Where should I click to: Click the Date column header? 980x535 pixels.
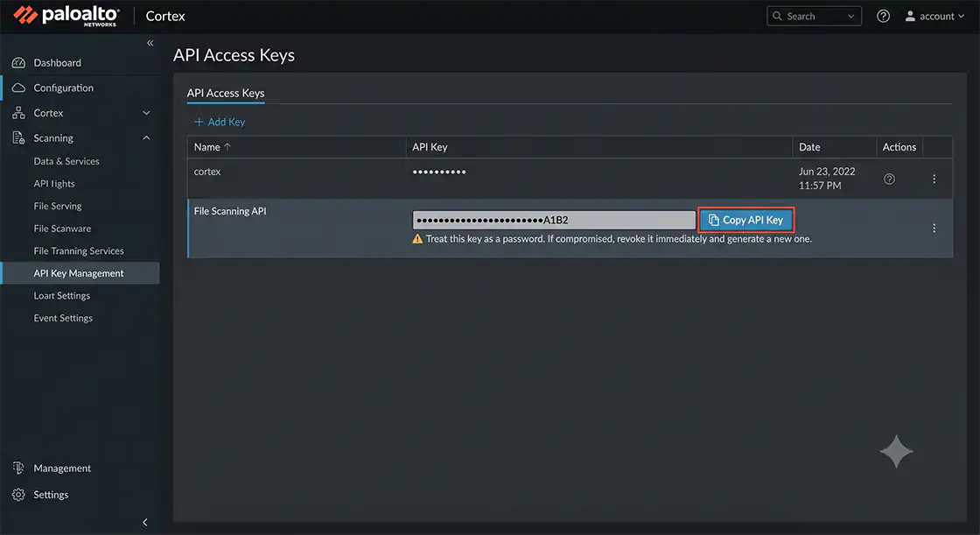(x=835, y=147)
